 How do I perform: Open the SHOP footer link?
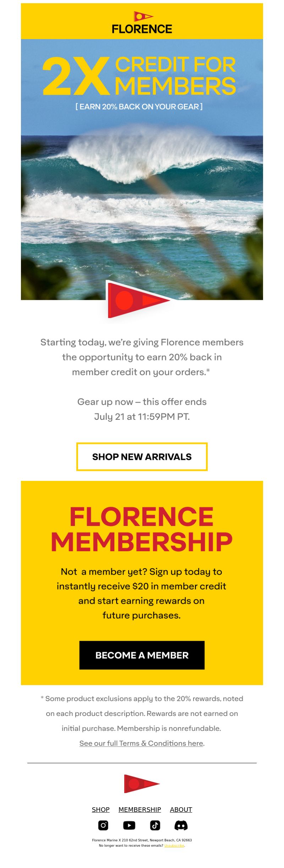click(101, 809)
